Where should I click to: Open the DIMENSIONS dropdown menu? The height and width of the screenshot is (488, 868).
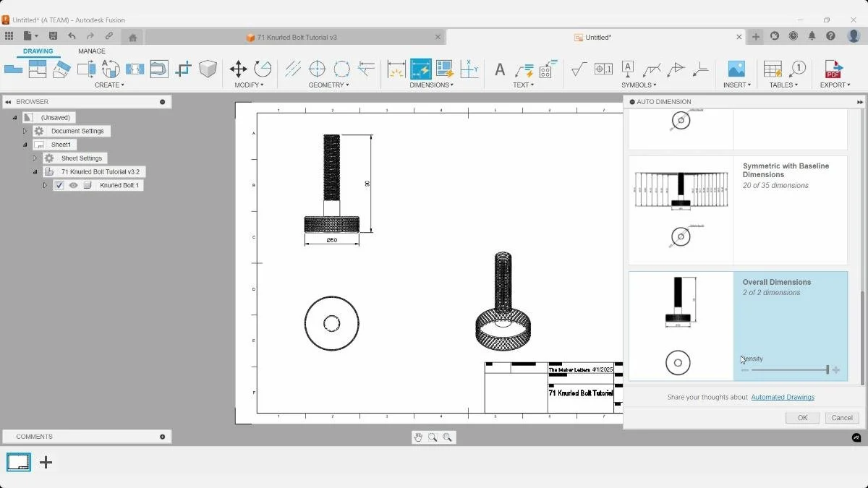(x=432, y=85)
